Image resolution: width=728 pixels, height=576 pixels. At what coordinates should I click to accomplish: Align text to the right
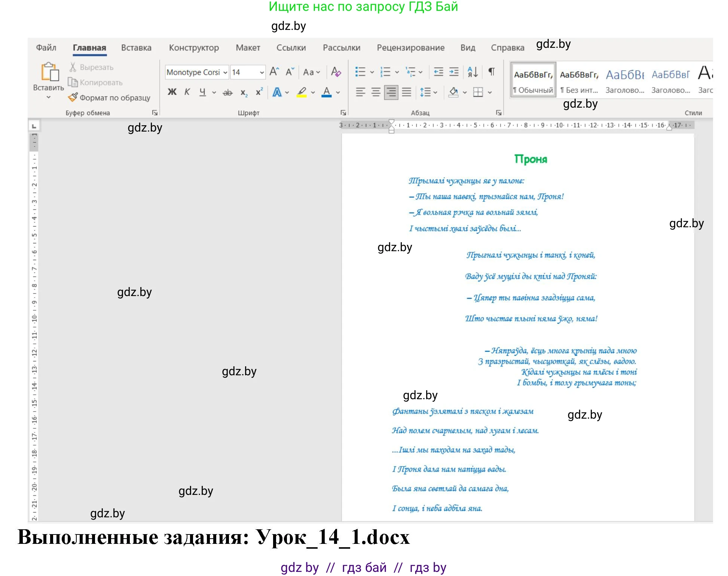click(391, 92)
